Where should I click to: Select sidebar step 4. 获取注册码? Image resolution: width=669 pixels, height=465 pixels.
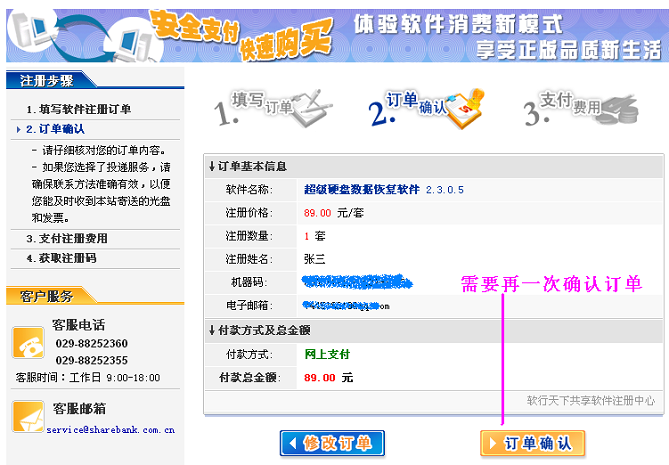[x=61, y=258]
